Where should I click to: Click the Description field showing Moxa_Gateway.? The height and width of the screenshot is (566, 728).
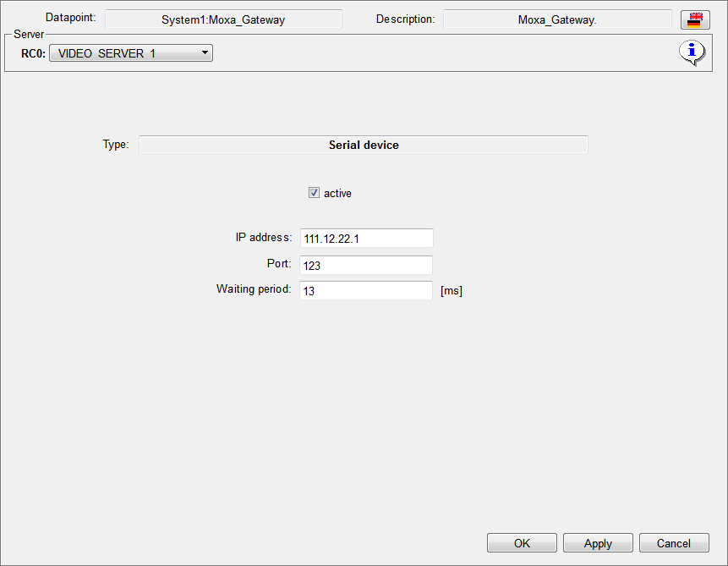557,19
